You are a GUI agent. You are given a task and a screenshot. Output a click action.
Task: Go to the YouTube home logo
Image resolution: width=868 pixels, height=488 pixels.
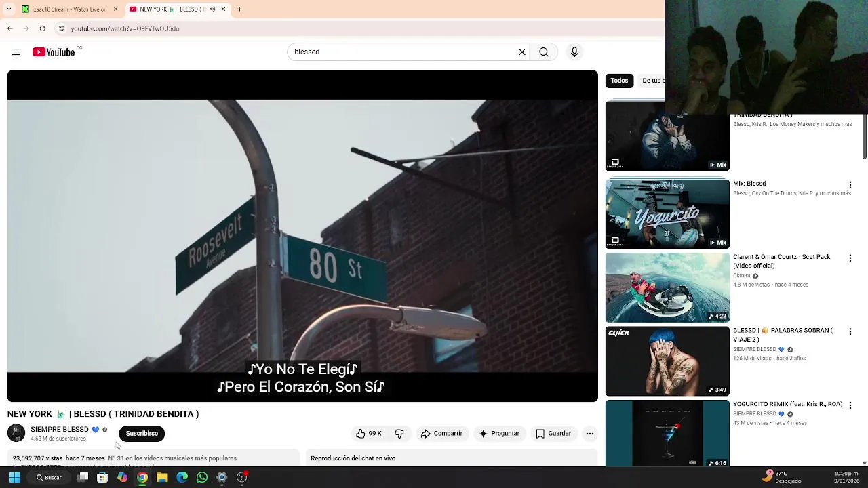[x=54, y=52]
